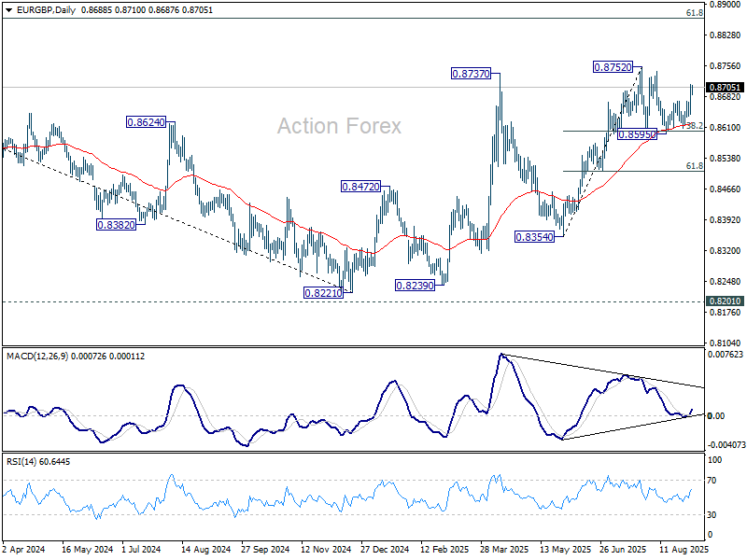Select the 38.2 Fibonacci level label
747x560 pixels.
click(695, 126)
